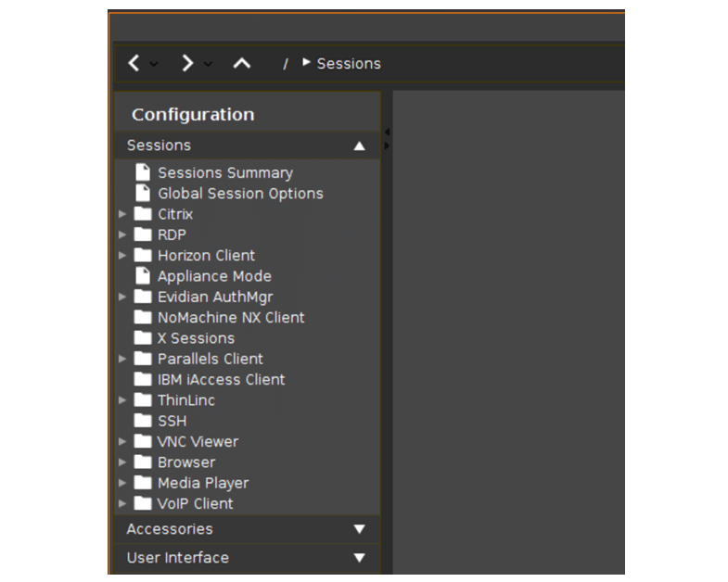Viewport: 728px width, 582px height.
Task: Click Sessions in the breadcrumb path
Action: tap(349, 64)
